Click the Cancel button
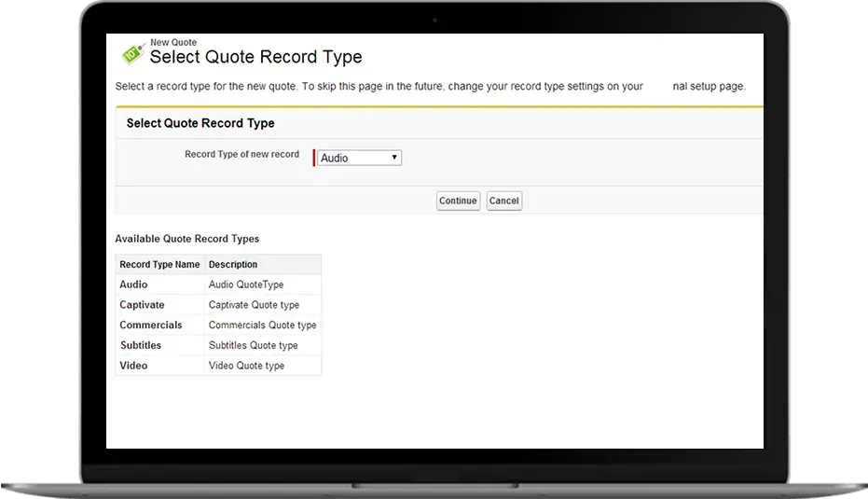868x499 pixels. (x=504, y=201)
